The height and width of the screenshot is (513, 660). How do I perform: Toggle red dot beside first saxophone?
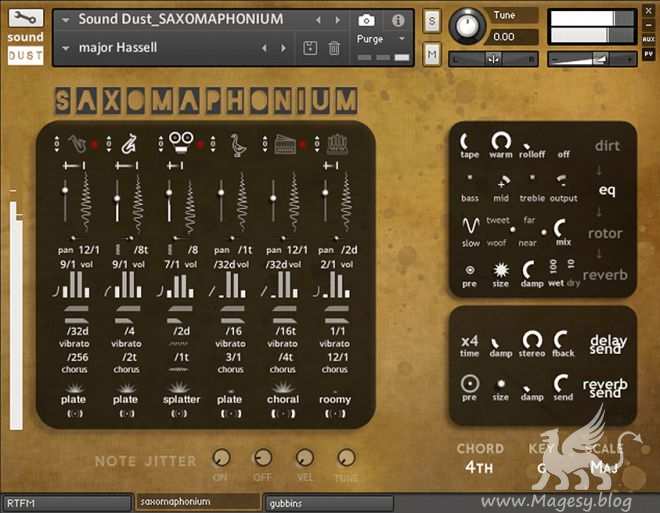coord(94,145)
